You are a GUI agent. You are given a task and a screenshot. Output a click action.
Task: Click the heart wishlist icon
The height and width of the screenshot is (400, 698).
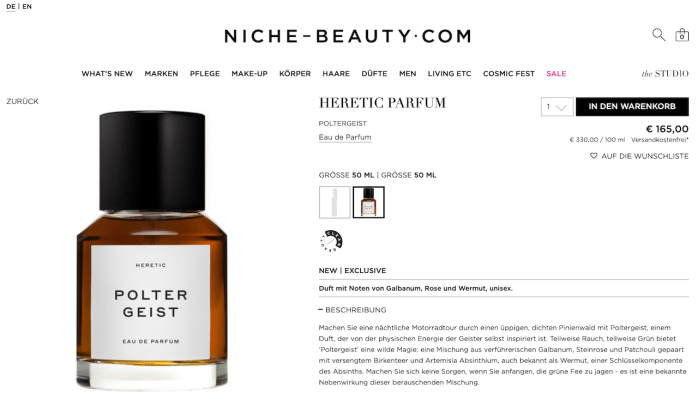click(593, 156)
